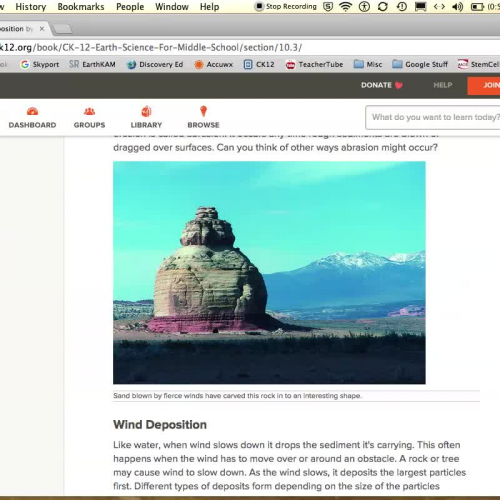This screenshot has width=500, height=500.
Task: Open the Accuwx bookmark
Action: (214, 64)
